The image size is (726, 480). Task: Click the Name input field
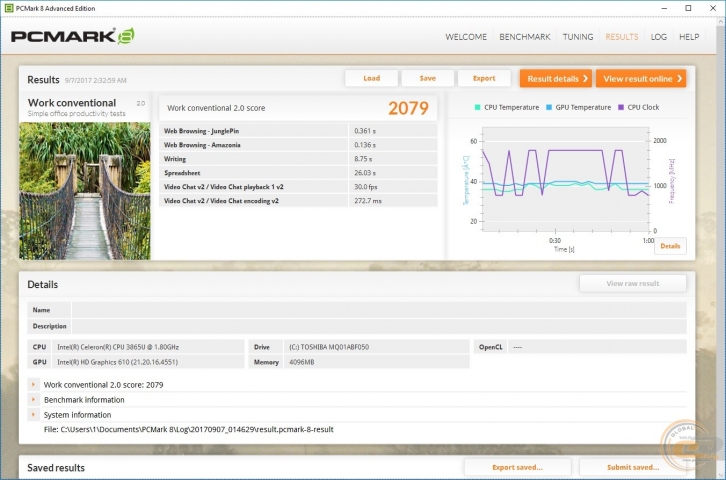(x=379, y=310)
